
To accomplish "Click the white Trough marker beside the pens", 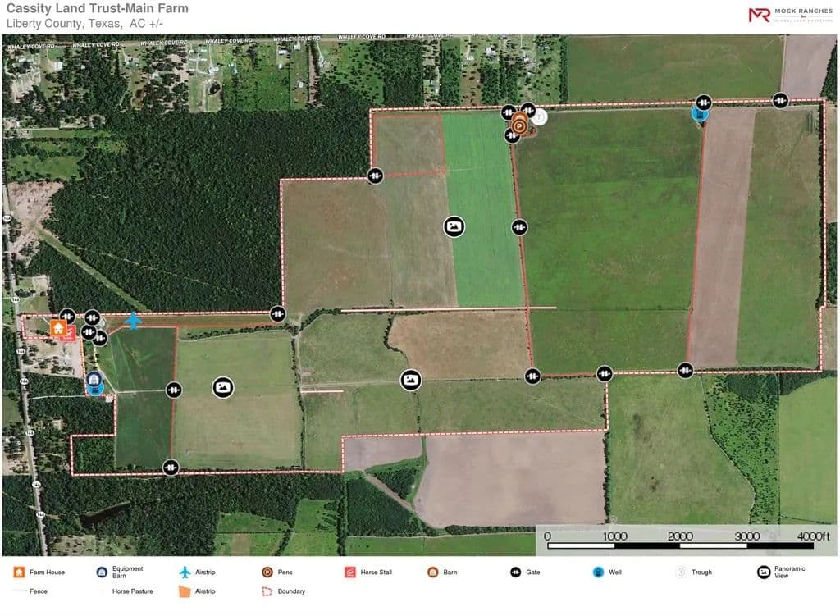I will tap(539, 116).
